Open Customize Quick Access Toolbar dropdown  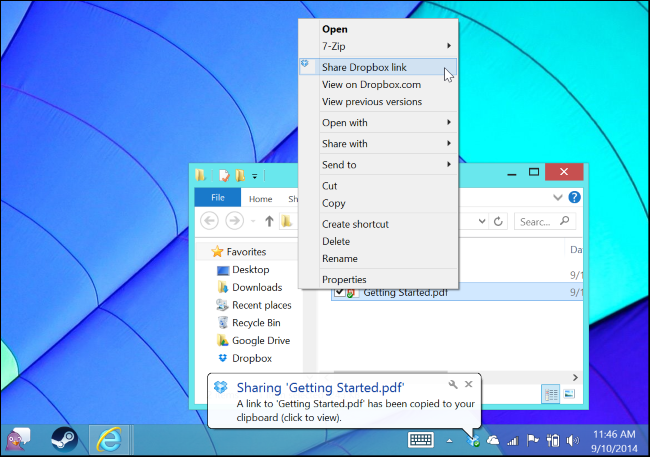point(255,176)
